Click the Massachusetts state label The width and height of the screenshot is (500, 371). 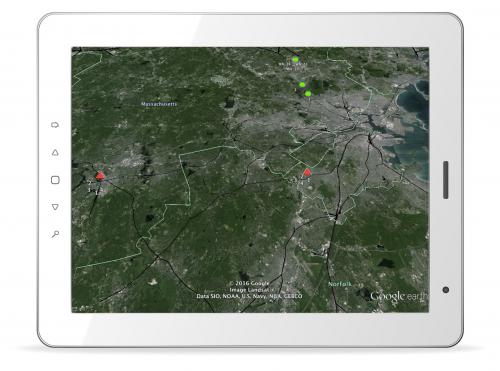click(x=159, y=104)
